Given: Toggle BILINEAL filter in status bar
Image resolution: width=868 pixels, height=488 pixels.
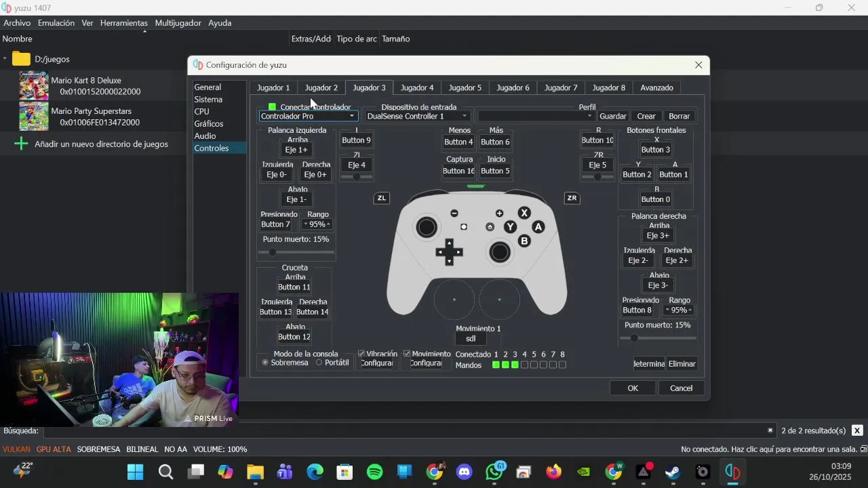Looking at the screenshot, I should click(142, 449).
